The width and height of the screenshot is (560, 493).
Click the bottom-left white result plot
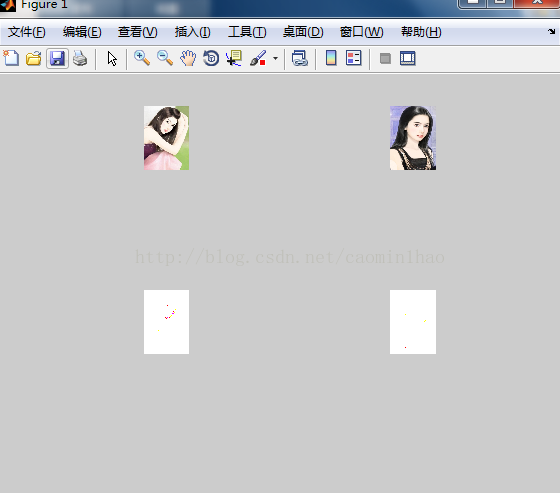[x=166, y=322]
